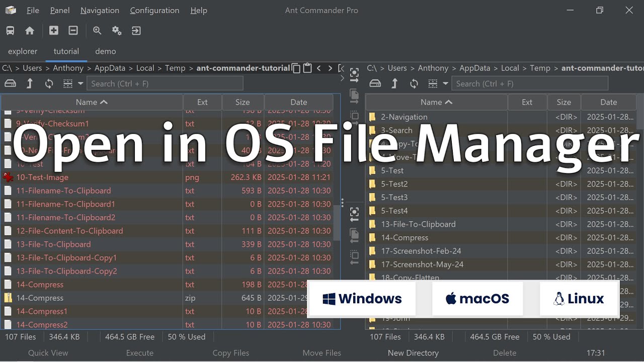
Task: Go up one directory in right panel
Action: [394, 83]
